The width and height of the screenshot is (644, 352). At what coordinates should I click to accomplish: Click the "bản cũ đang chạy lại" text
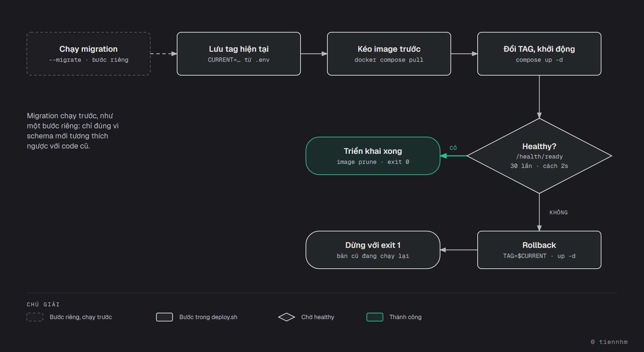[x=373, y=256]
